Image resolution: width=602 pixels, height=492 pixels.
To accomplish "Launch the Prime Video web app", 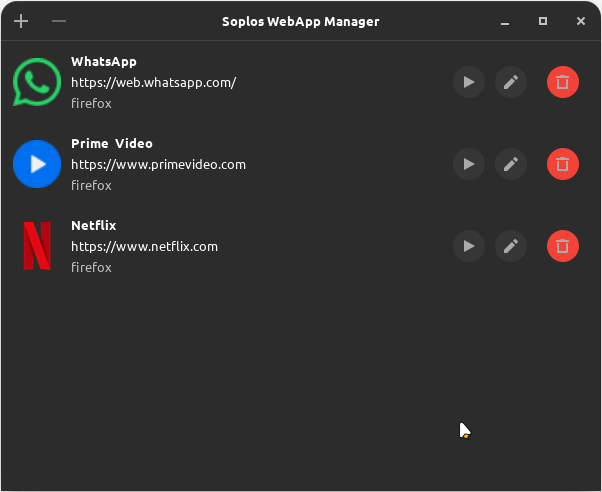I will coord(469,164).
